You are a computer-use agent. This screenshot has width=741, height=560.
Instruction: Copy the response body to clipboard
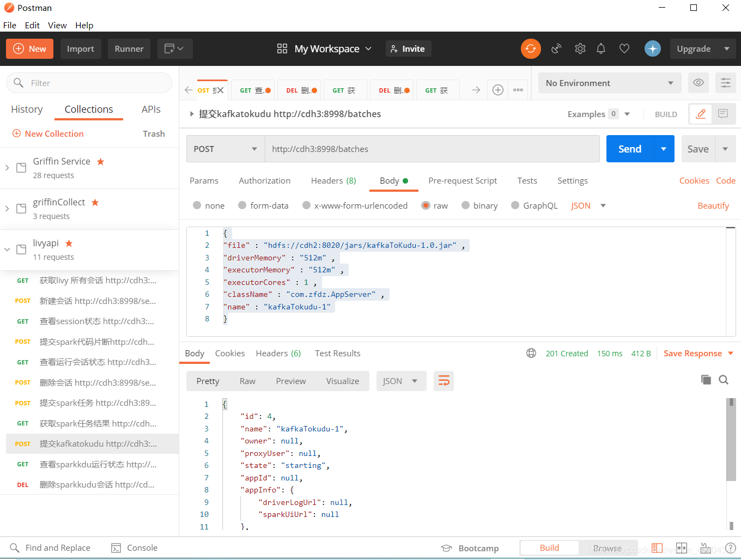706,380
